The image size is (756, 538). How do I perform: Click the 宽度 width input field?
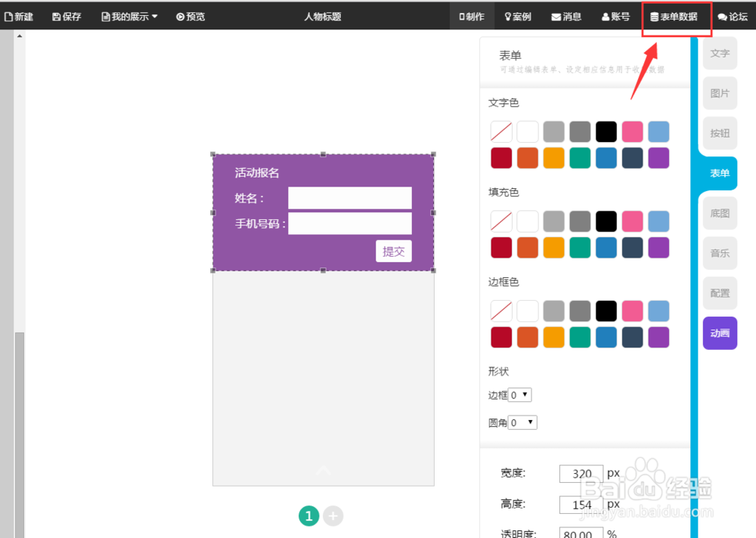tap(581, 474)
